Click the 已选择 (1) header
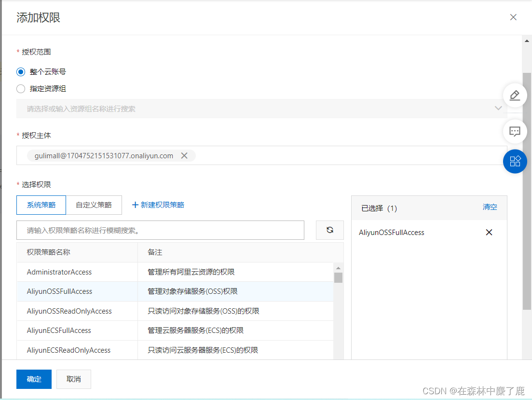Viewport: 532px width, 400px height. 379,208
